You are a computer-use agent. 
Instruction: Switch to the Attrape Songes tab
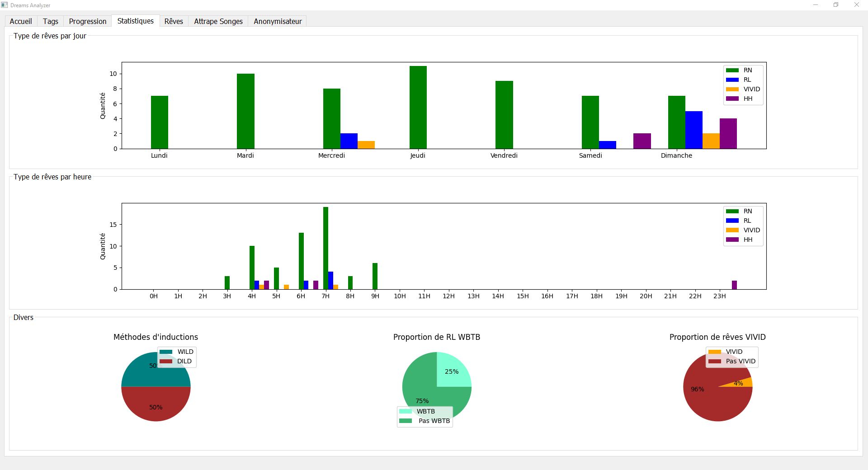tap(218, 21)
